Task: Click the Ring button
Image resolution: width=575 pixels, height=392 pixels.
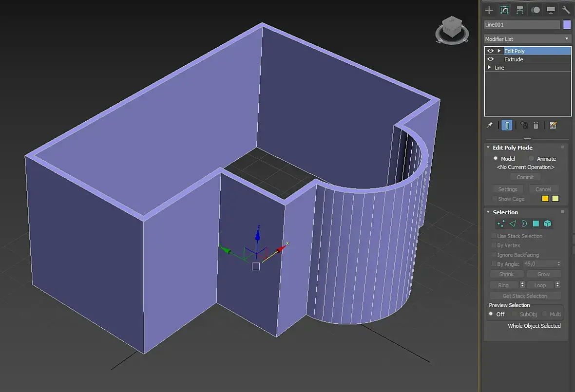Action: 503,285
